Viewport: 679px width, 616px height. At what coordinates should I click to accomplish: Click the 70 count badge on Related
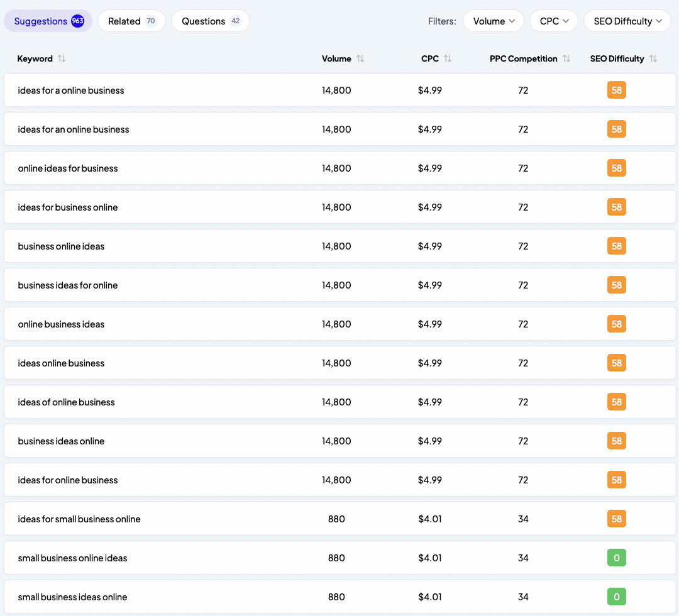click(151, 21)
